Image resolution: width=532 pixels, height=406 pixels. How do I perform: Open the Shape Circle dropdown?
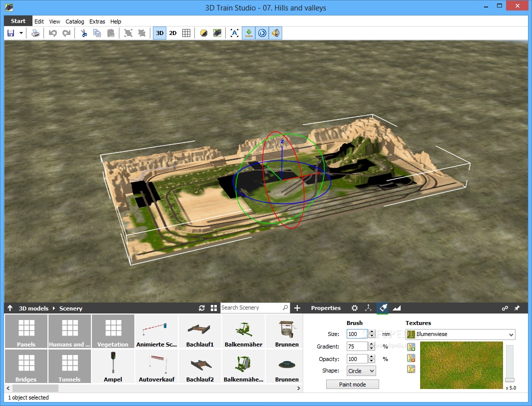[x=361, y=370]
